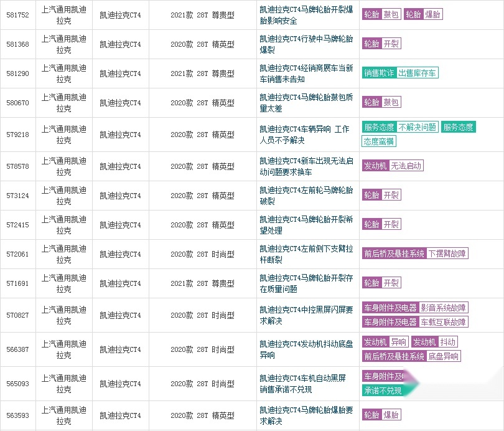Open complaint link '凯迪拉克CT4行驶中马牌轮胎爆裂'
This screenshot has width=504, height=431.
306,44
